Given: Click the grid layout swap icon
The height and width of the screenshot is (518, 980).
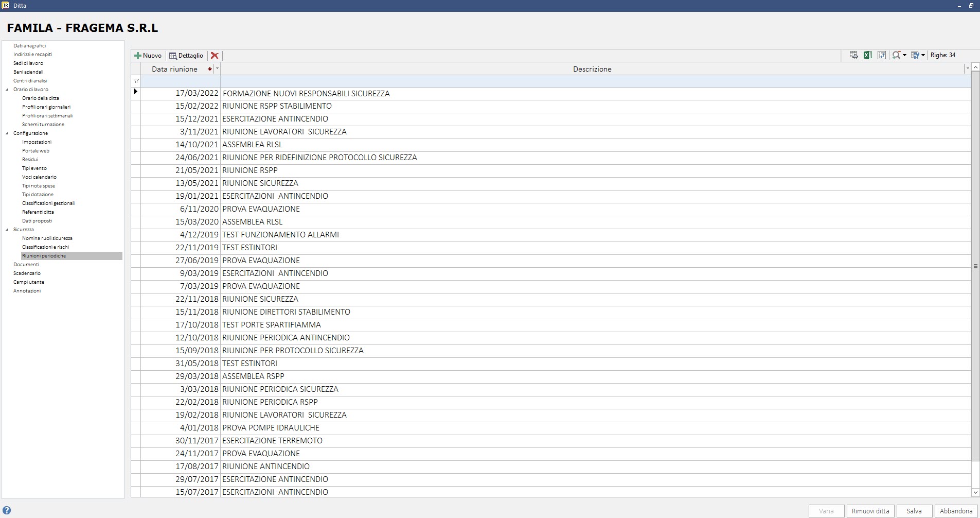Looking at the screenshot, I should pos(882,55).
